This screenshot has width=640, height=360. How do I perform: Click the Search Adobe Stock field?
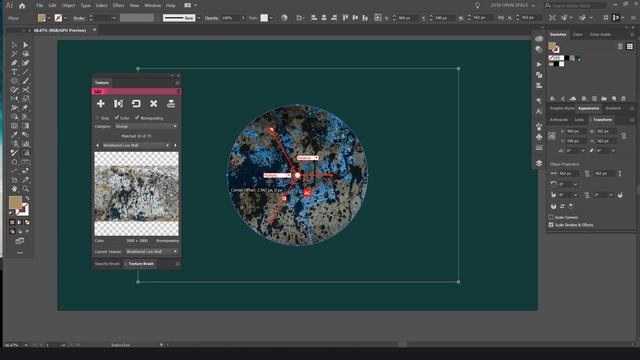tap(575, 5)
